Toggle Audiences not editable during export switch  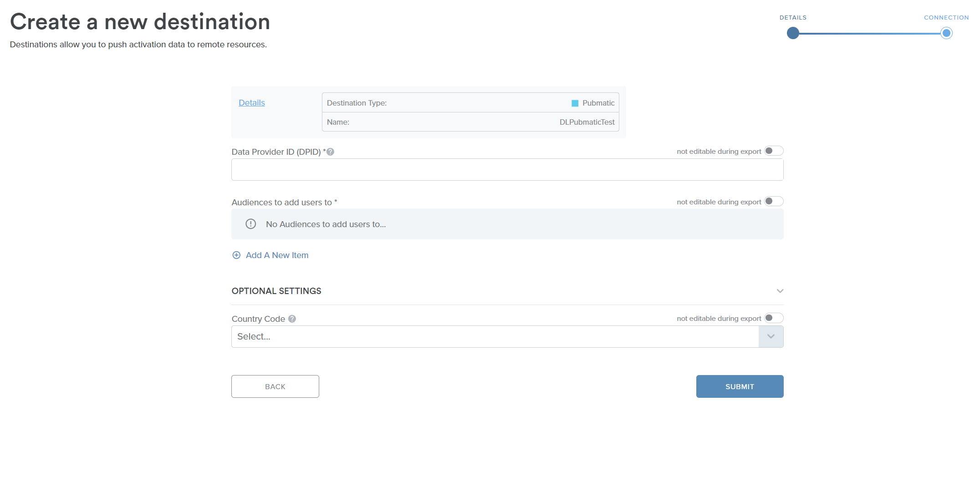tap(773, 202)
